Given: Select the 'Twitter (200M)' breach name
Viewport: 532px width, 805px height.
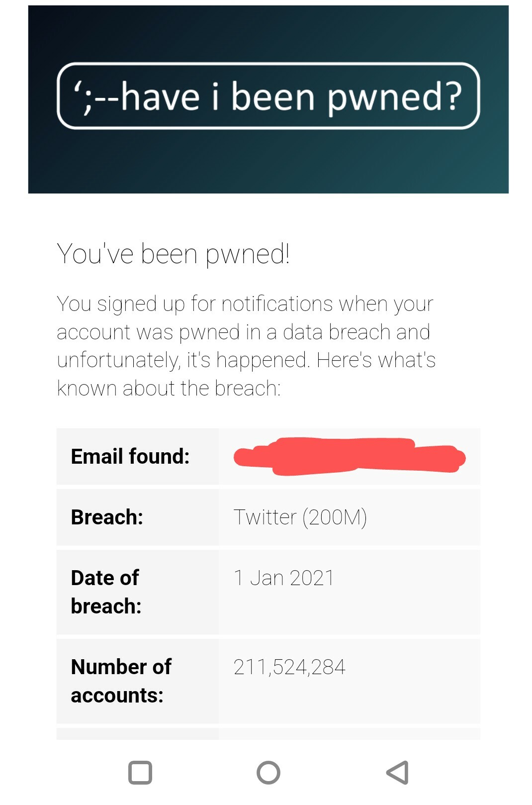Looking at the screenshot, I should point(300,517).
